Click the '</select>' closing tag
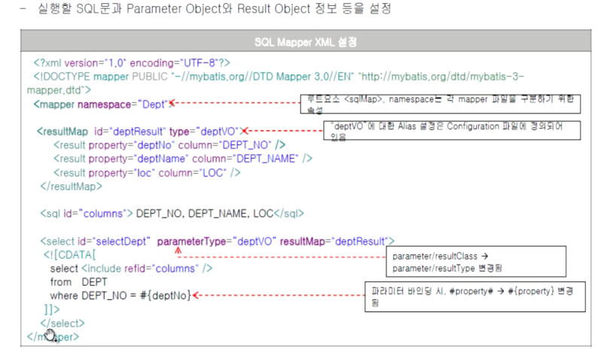The width and height of the screenshot is (610, 364). point(63,323)
